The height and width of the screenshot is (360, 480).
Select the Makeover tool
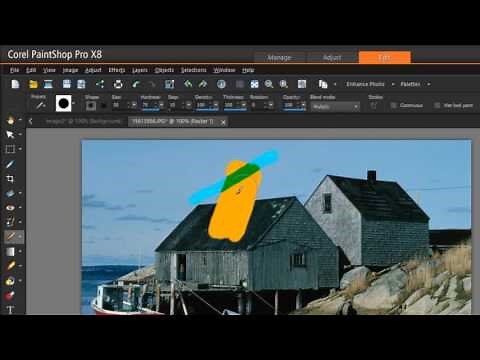(x=10, y=222)
